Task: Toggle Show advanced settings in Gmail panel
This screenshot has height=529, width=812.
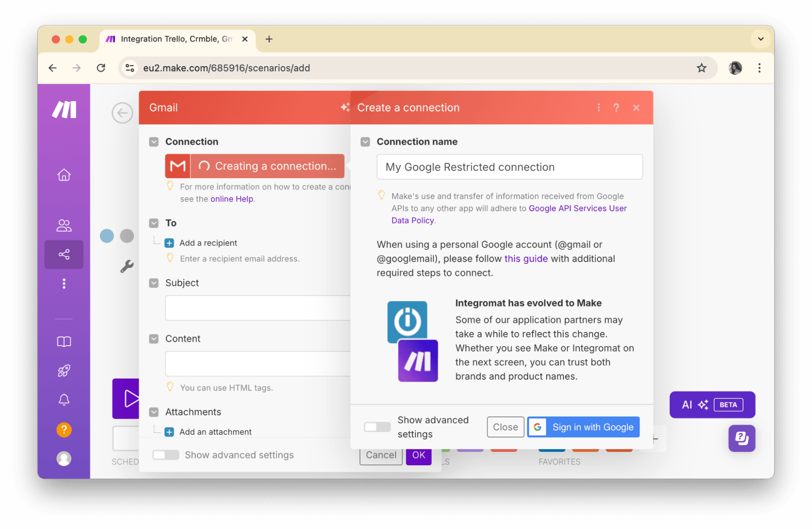Action: click(x=166, y=455)
